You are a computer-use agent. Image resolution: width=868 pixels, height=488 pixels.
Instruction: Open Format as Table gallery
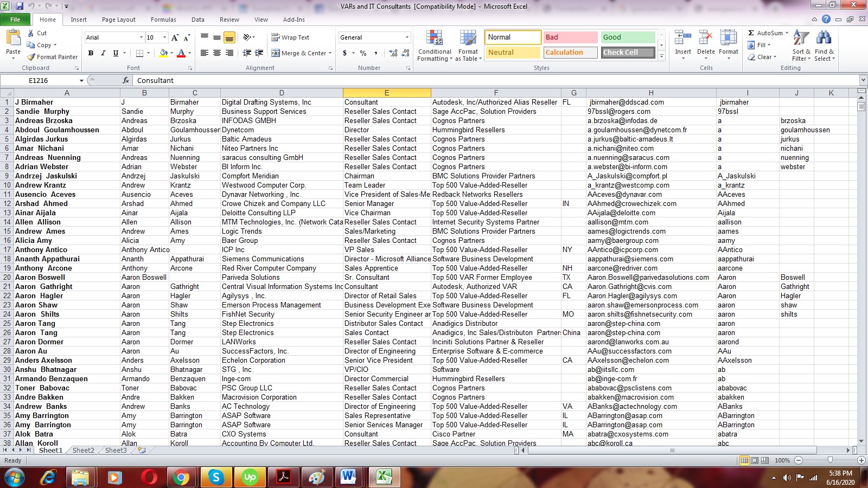coord(468,46)
